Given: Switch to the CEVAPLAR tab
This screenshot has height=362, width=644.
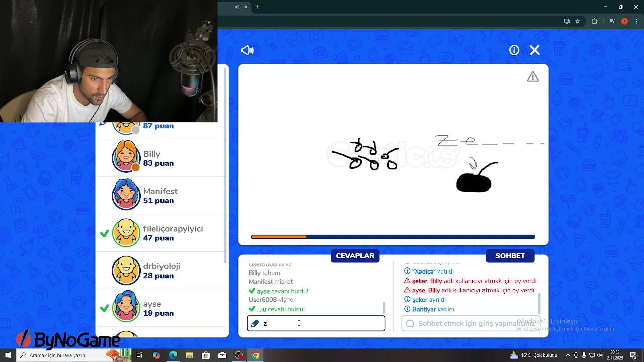Looking at the screenshot, I should pyautogui.click(x=355, y=256).
